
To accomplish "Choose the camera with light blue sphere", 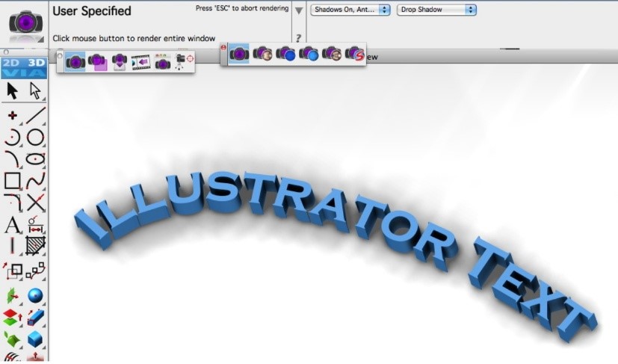I will (308, 54).
